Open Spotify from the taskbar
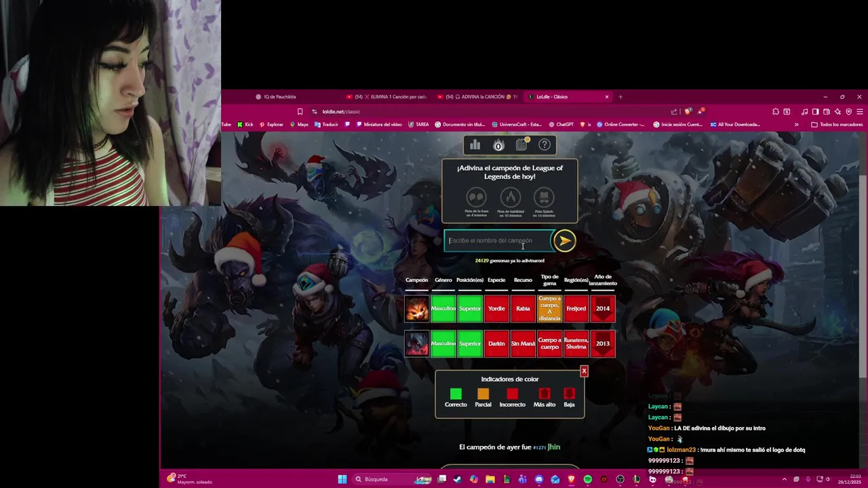The height and width of the screenshot is (488, 868). [587, 479]
